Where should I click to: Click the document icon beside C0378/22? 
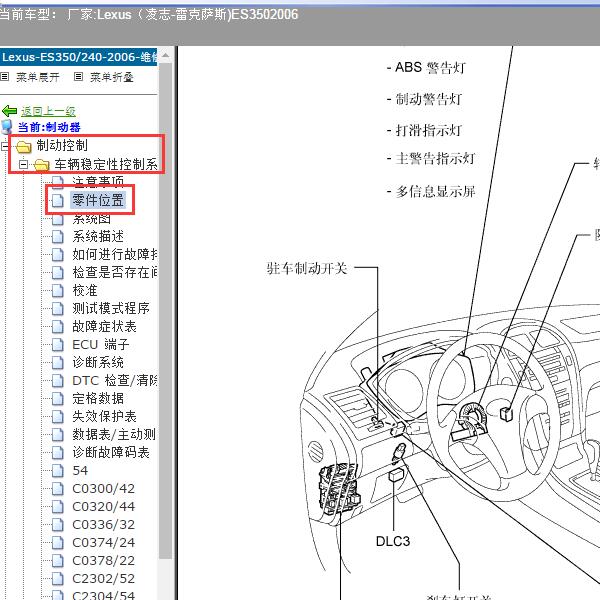pos(58,561)
